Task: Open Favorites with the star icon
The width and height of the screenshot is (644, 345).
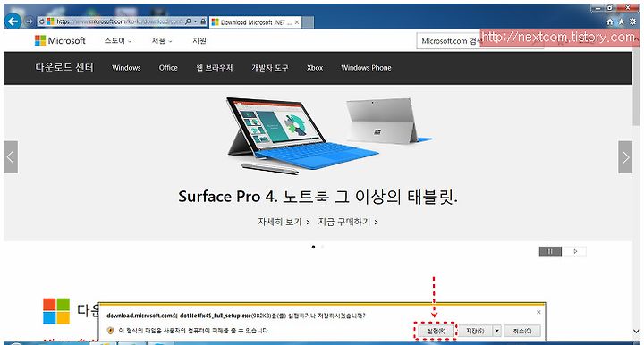Action: (x=621, y=21)
